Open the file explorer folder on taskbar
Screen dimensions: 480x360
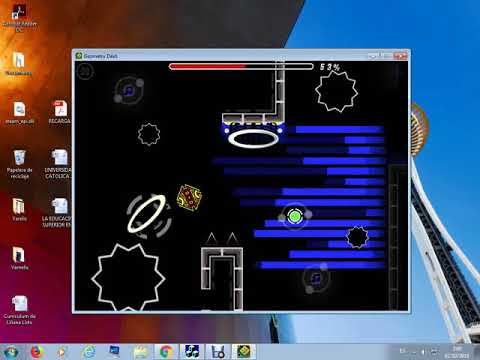141,352
